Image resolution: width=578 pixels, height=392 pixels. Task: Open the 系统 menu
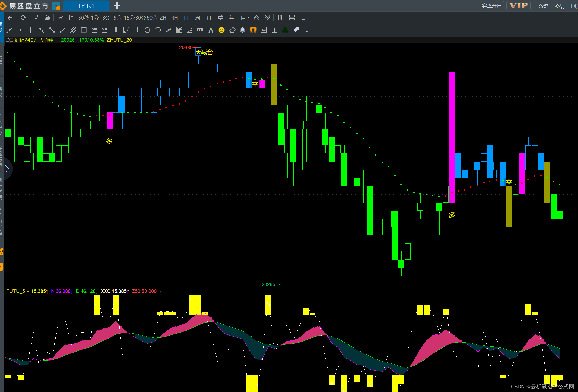[543, 6]
